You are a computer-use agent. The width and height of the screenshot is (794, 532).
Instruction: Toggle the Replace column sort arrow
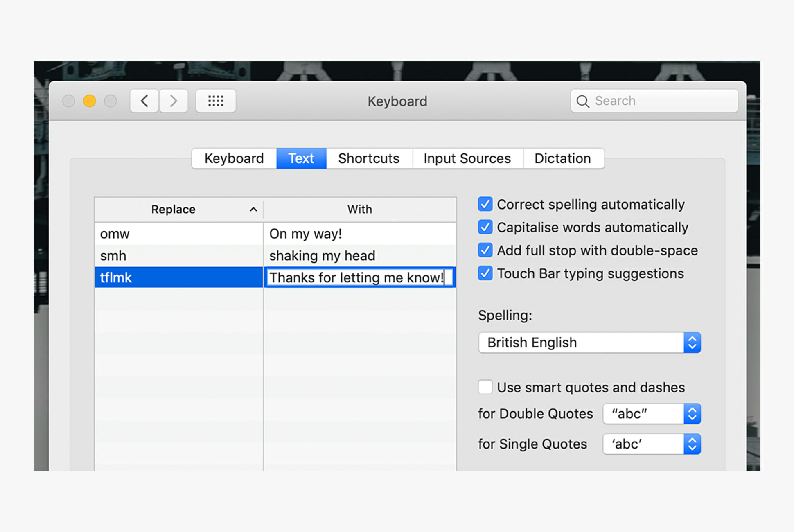click(253, 210)
